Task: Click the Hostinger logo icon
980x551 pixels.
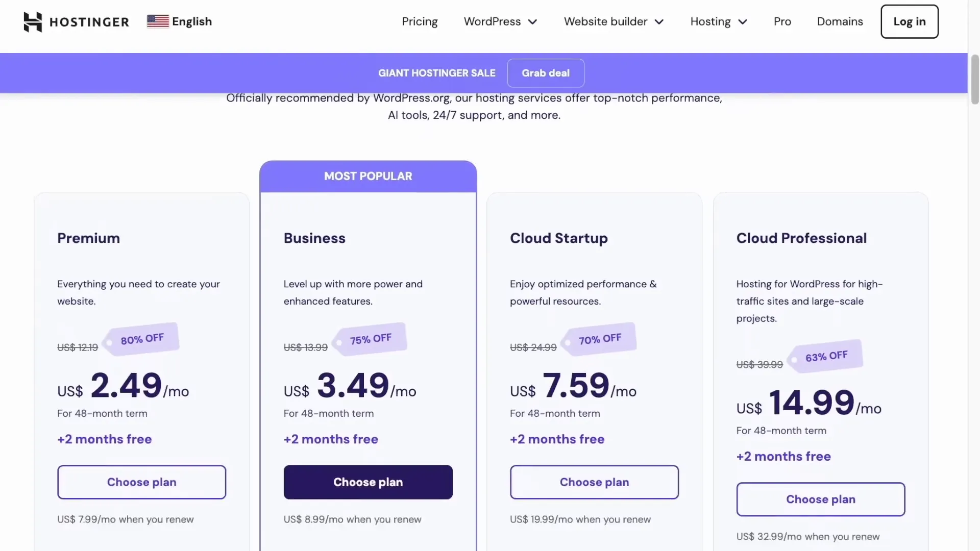Action: click(33, 22)
